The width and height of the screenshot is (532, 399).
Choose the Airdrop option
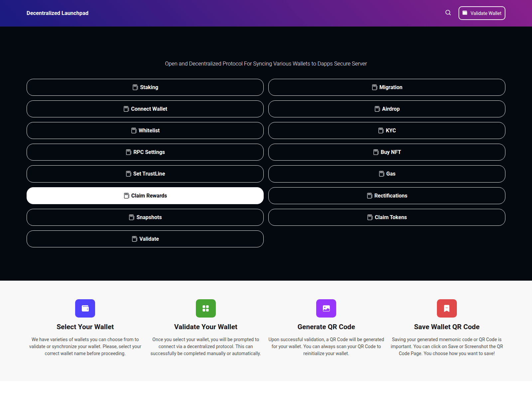point(387,109)
